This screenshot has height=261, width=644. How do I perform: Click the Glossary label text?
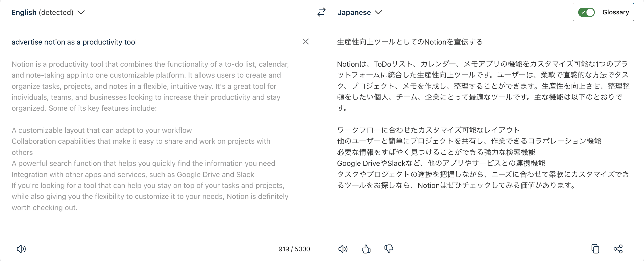point(616,12)
